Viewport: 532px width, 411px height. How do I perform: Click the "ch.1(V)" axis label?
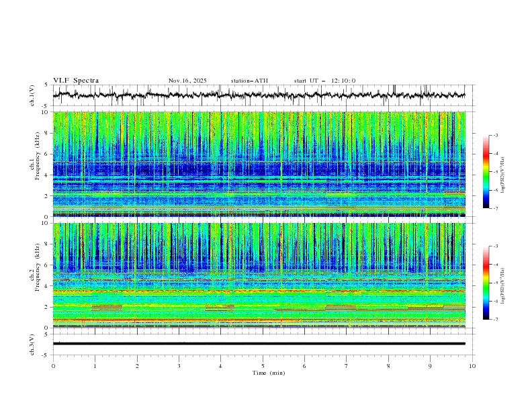point(32,95)
